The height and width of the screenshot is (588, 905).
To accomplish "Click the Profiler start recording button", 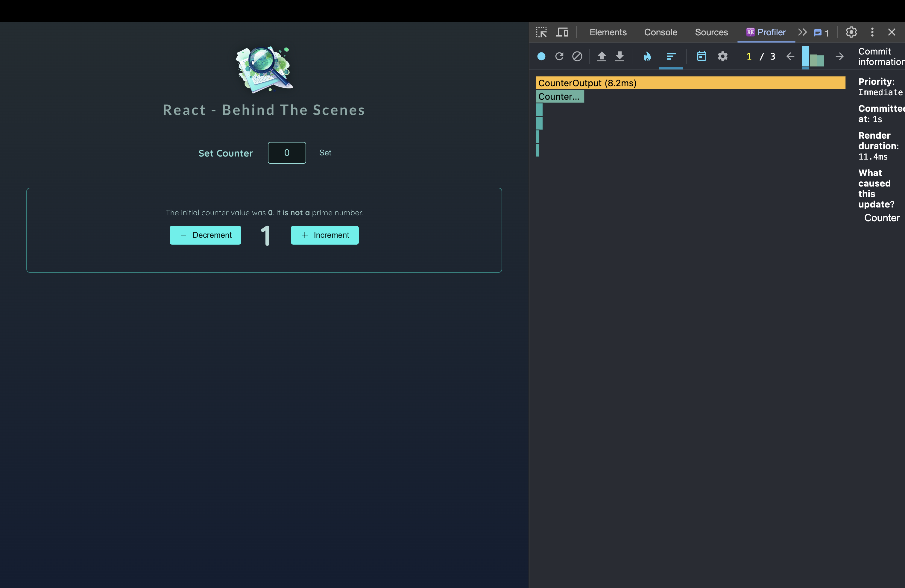I will click(541, 56).
